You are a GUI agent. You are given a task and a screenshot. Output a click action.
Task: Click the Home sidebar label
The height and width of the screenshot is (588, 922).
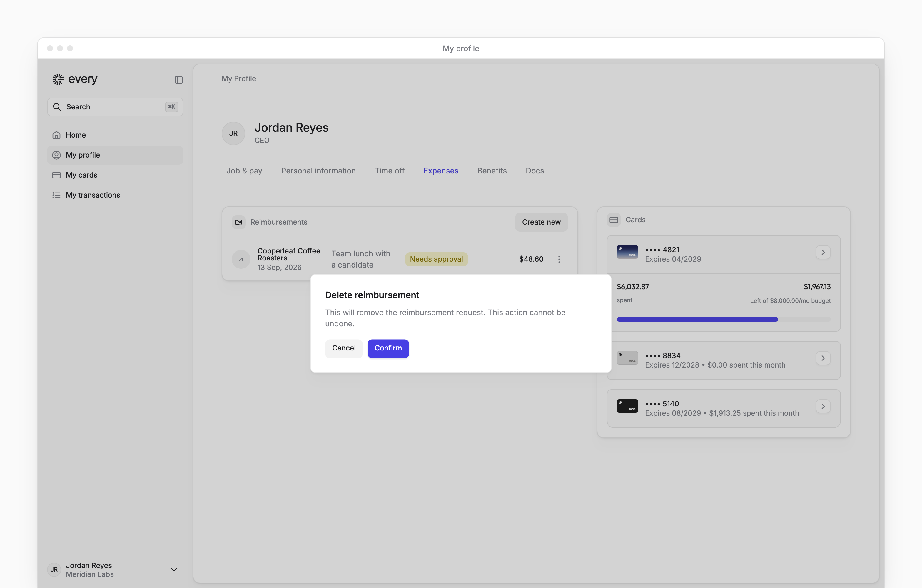[x=76, y=135]
